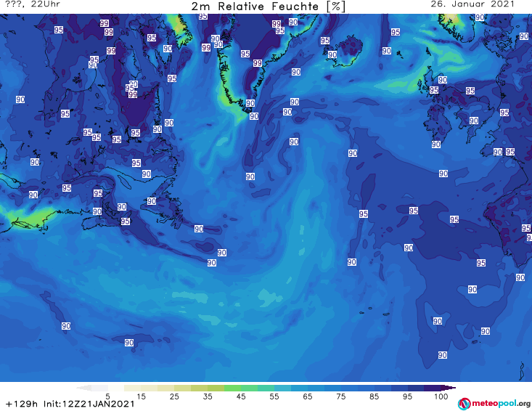
Task: Click the colorbar label '85'
Action: (375, 396)
